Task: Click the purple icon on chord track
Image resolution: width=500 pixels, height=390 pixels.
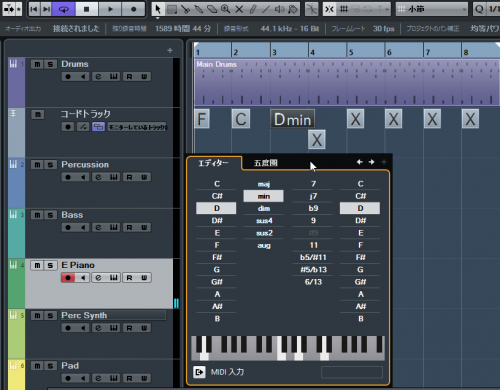Action: 98,127
